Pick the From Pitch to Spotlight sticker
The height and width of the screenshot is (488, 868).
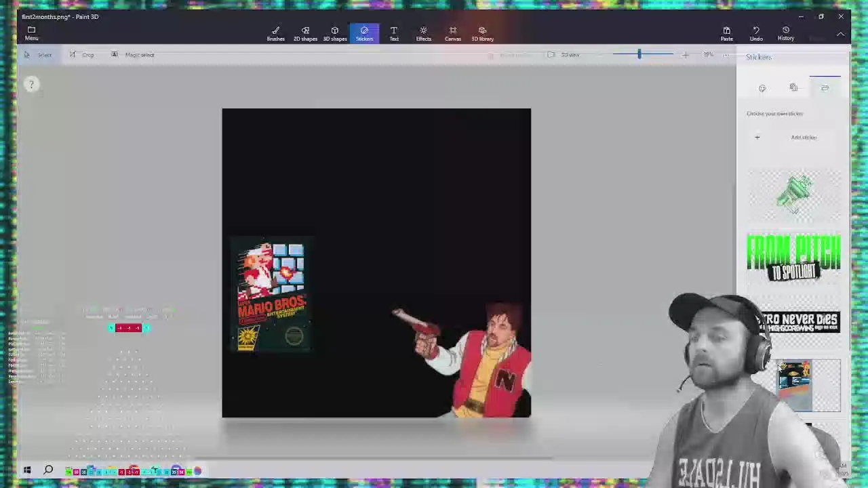793,258
